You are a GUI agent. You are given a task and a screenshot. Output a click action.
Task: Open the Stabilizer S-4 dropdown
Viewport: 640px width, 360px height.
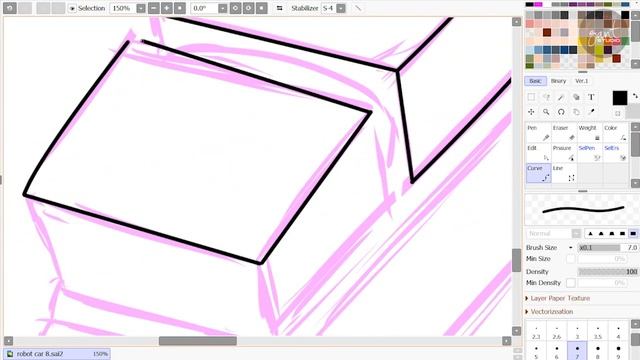tap(341, 8)
